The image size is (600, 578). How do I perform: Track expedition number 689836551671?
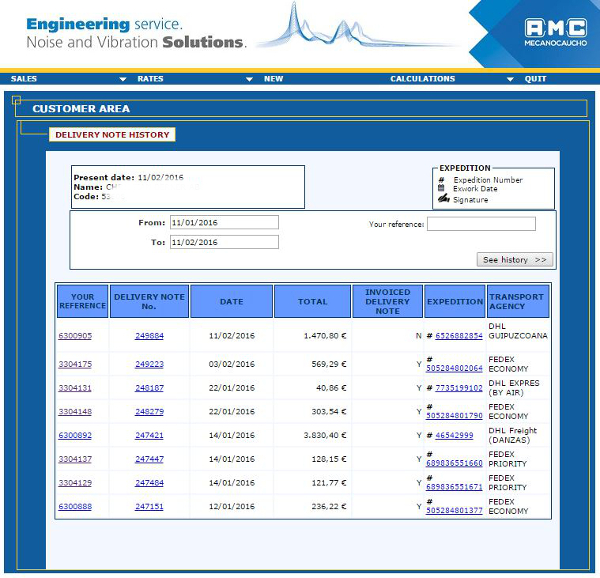coord(454,487)
